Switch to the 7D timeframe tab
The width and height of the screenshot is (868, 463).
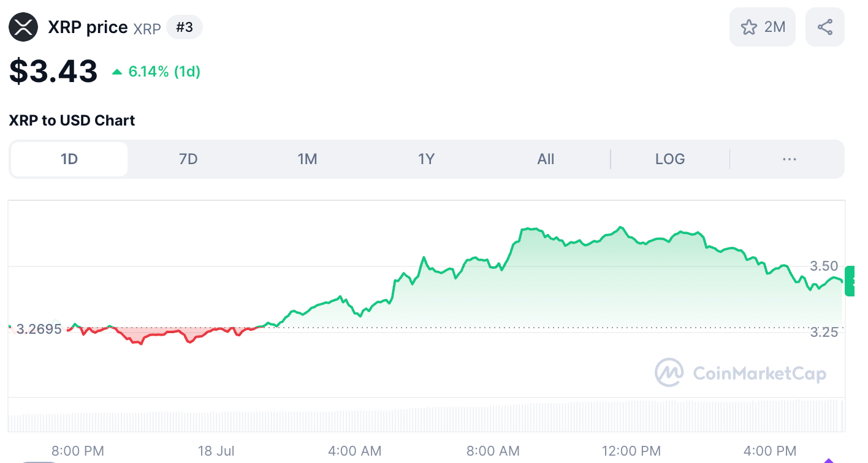click(x=188, y=159)
